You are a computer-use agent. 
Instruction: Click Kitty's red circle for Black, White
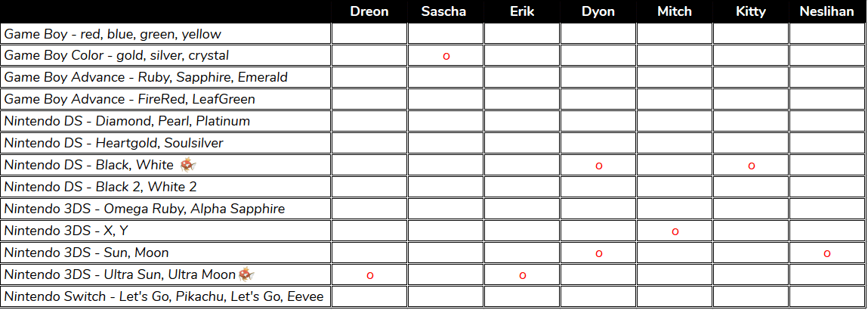pyautogui.click(x=751, y=166)
